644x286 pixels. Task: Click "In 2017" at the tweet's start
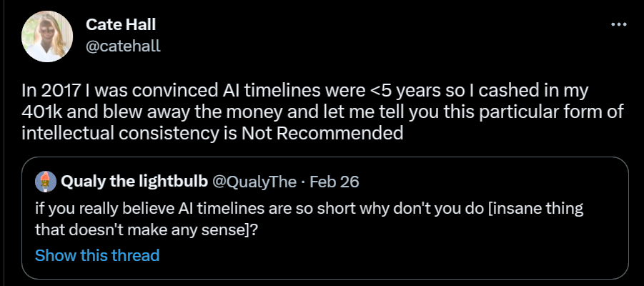click(49, 95)
